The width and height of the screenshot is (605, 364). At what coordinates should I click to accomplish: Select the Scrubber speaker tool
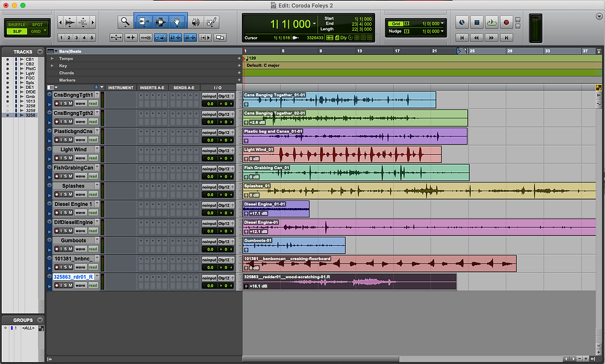[196, 22]
